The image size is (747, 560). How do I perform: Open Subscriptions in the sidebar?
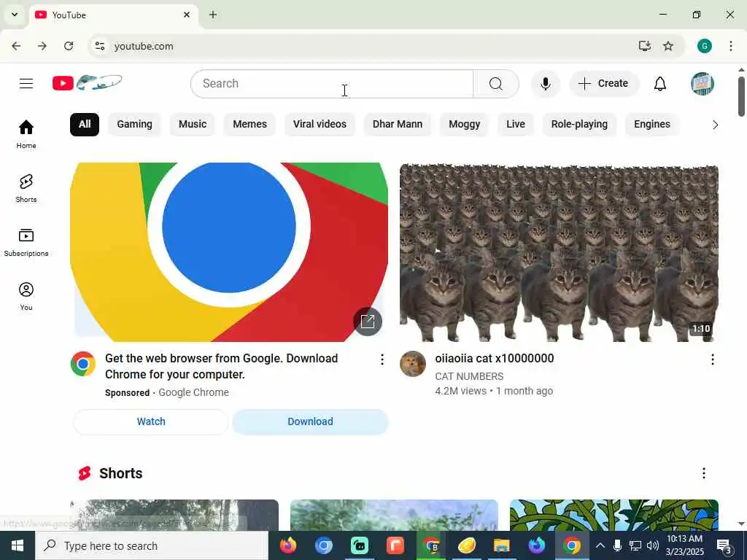(x=26, y=242)
